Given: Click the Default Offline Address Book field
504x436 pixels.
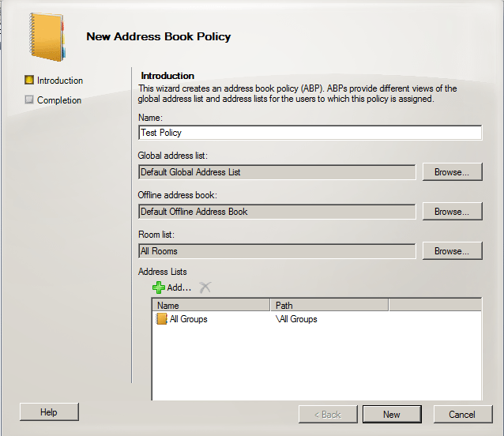Looking at the screenshot, I should (277, 212).
